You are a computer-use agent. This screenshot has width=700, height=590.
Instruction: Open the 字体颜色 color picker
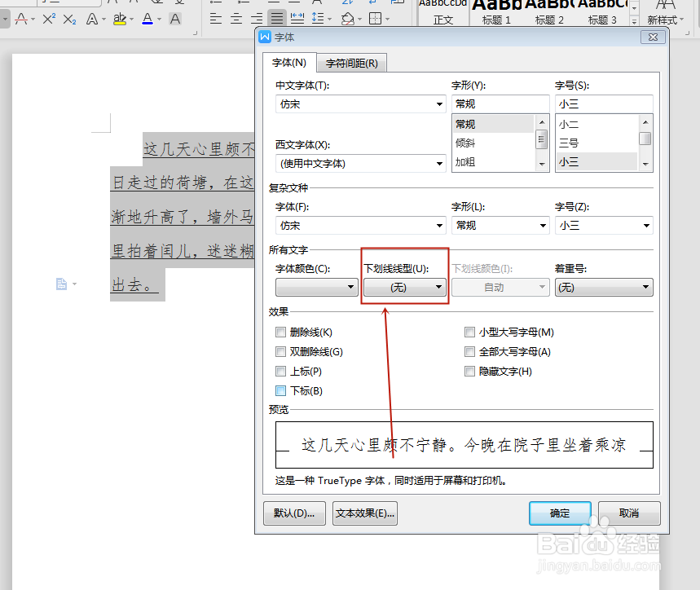[316, 287]
